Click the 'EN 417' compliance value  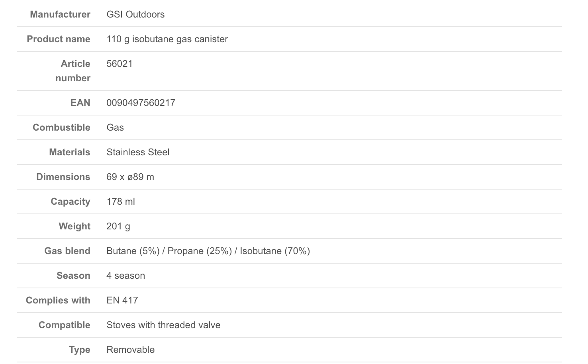[122, 300]
